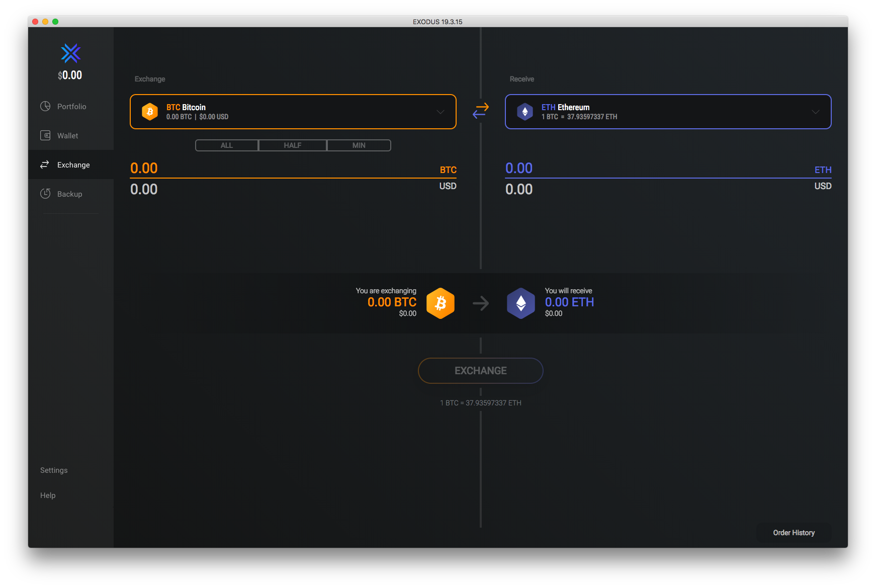The image size is (876, 588).
Task: Click the ETH amount input field
Action: [x=668, y=169]
